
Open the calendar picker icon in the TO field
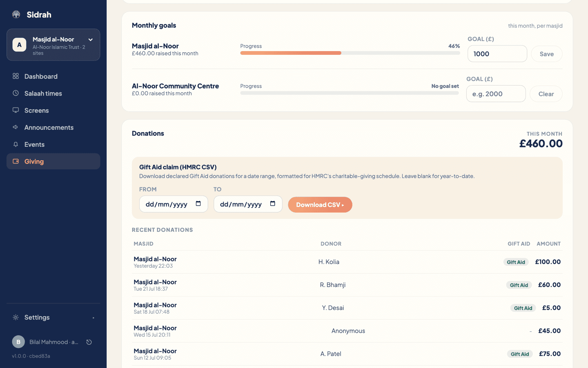tap(273, 204)
